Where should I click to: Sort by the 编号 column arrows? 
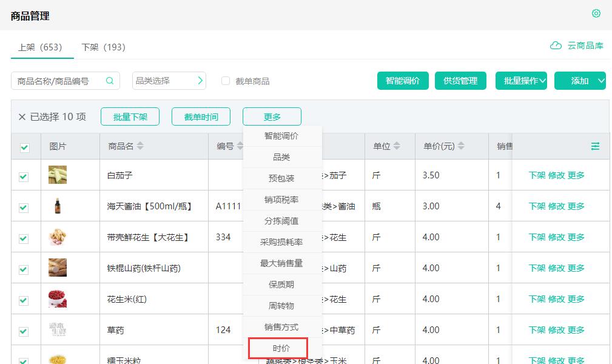[239, 146]
